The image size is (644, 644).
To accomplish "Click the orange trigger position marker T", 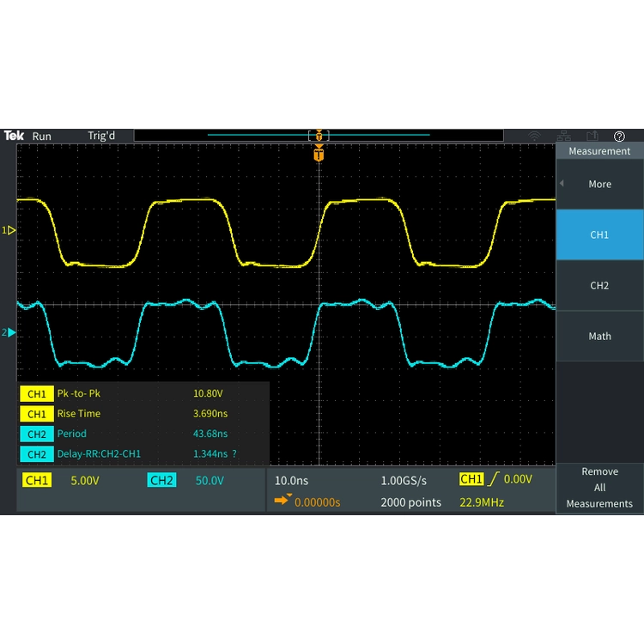I will 319,154.
